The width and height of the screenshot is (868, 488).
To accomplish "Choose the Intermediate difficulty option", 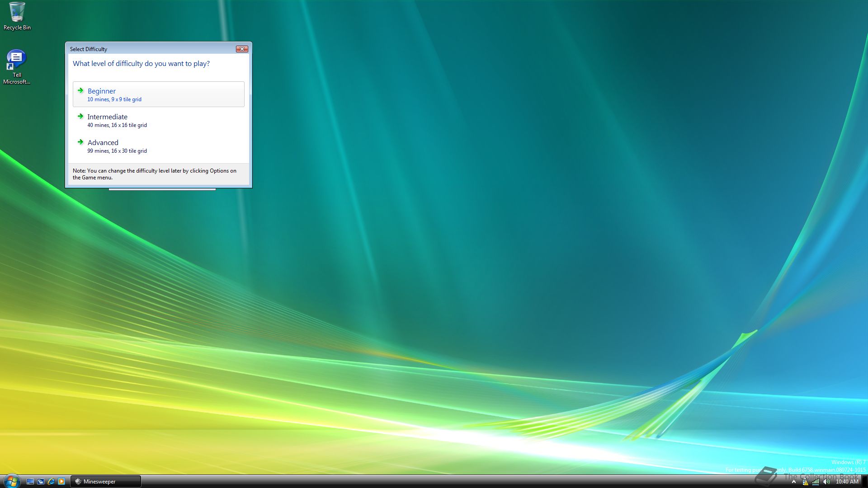I will pyautogui.click(x=158, y=120).
